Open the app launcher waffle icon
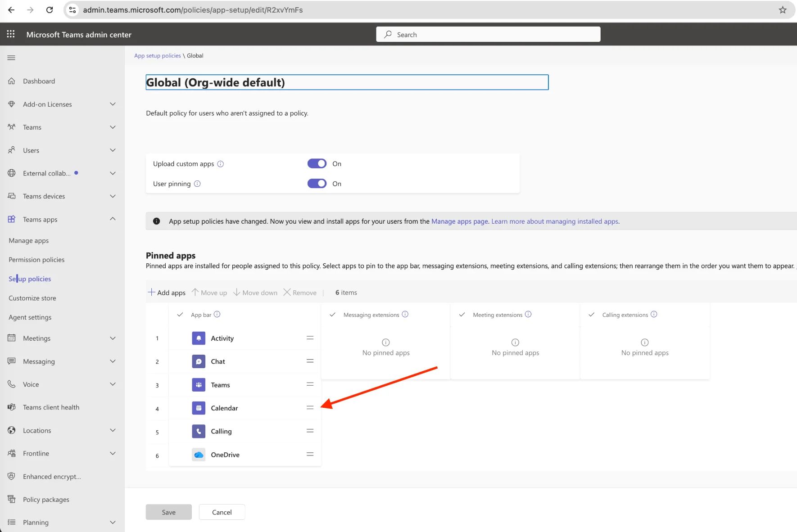This screenshot has height=532, width=797. click(11, 34)
